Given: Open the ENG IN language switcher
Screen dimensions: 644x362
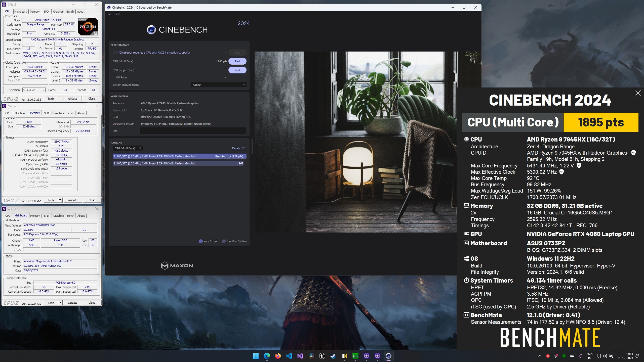Looking at the screenshot, I should (589, 356).
